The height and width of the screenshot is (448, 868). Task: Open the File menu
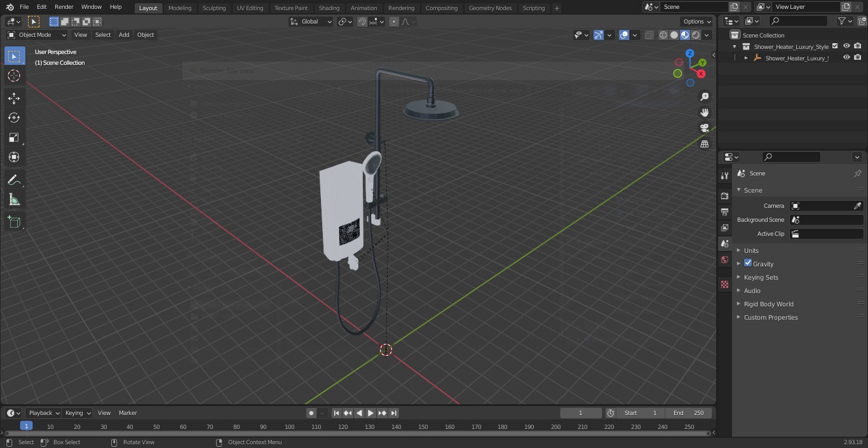coord(24,7)
